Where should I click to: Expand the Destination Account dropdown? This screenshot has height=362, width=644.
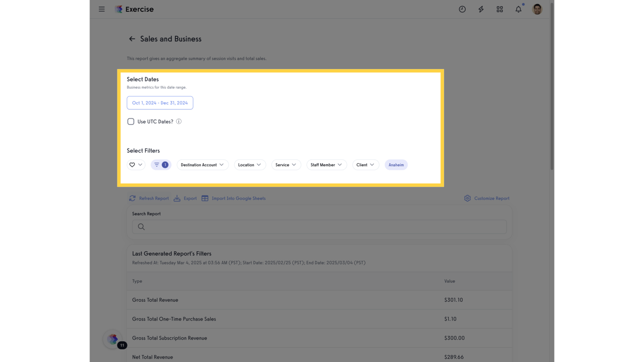coord(202,165)
